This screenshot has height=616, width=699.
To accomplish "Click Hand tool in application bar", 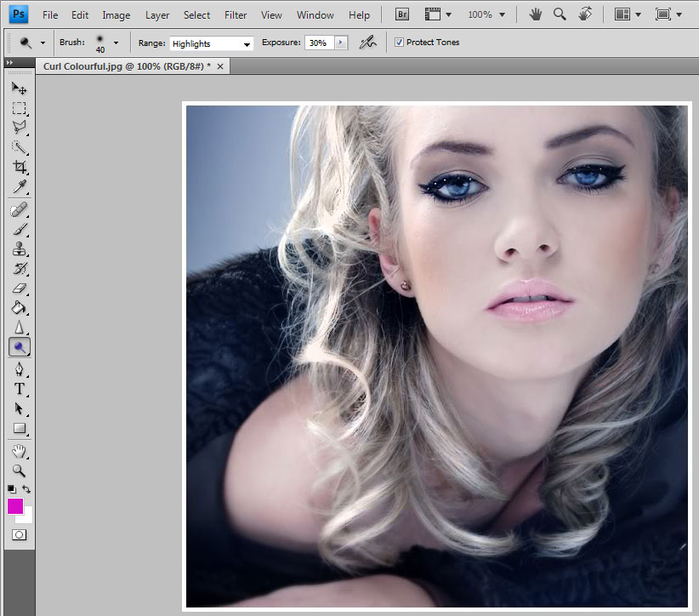I will click(536, 14).
